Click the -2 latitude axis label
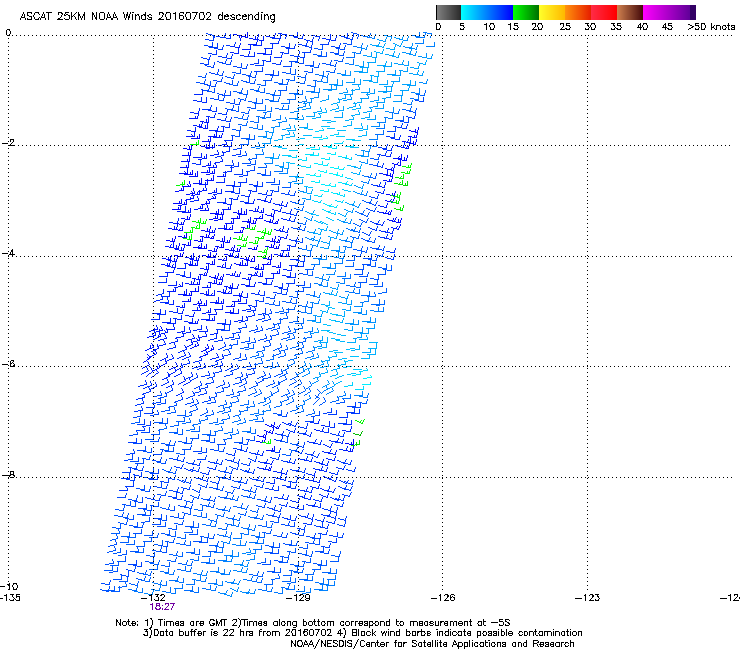Image resolution: width=740 pixels, height=650 pixels. 8,143
